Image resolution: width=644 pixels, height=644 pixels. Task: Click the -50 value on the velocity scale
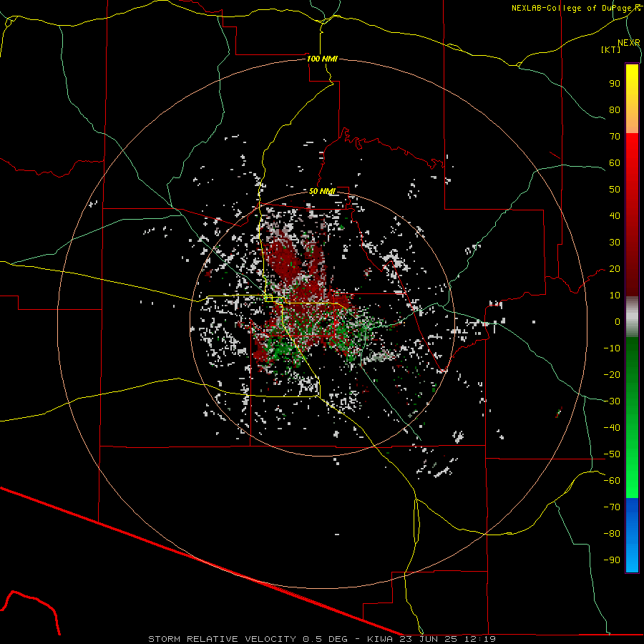[x=612, y=454]
